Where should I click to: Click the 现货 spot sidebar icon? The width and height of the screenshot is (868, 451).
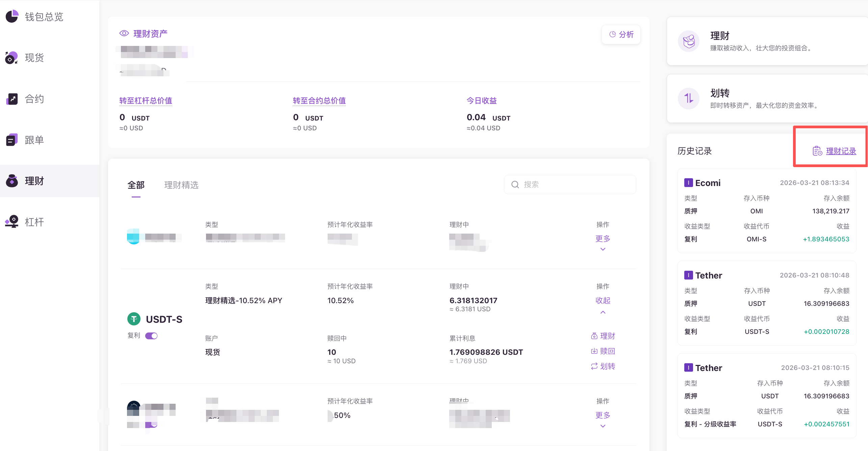(11, 58)
